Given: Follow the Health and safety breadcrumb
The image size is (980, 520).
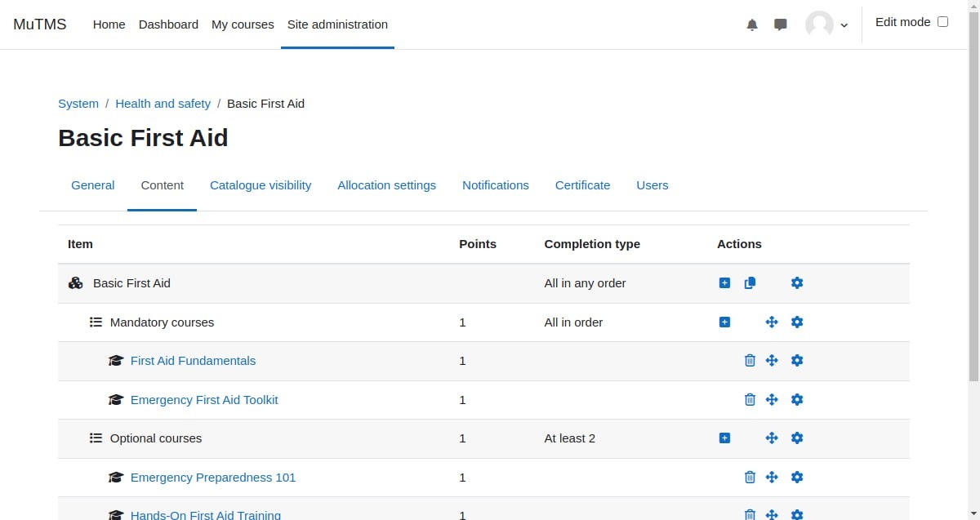Looking at the screenshot, I should coord(163,104).
